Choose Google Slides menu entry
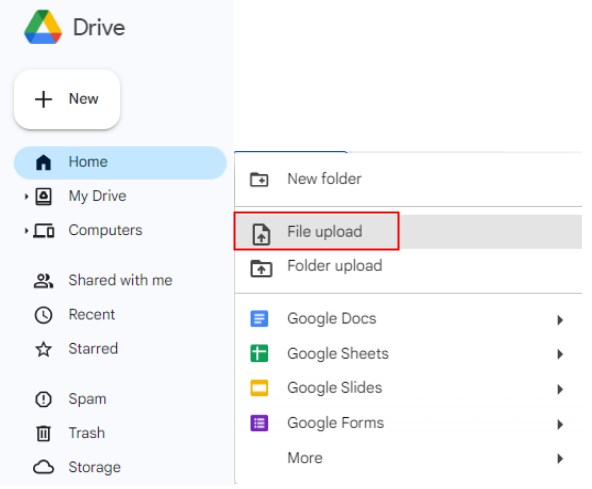This screenshot has height=489, width=592. tap(408, 388)
